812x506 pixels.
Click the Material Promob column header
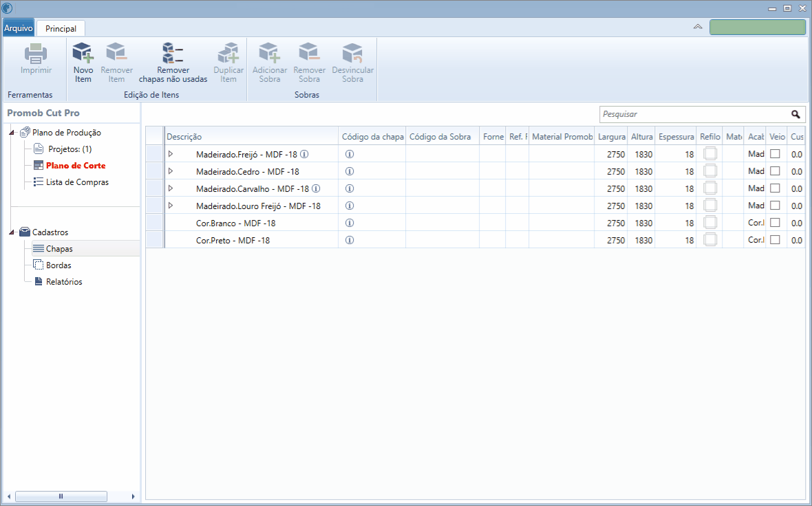point(562,137)
